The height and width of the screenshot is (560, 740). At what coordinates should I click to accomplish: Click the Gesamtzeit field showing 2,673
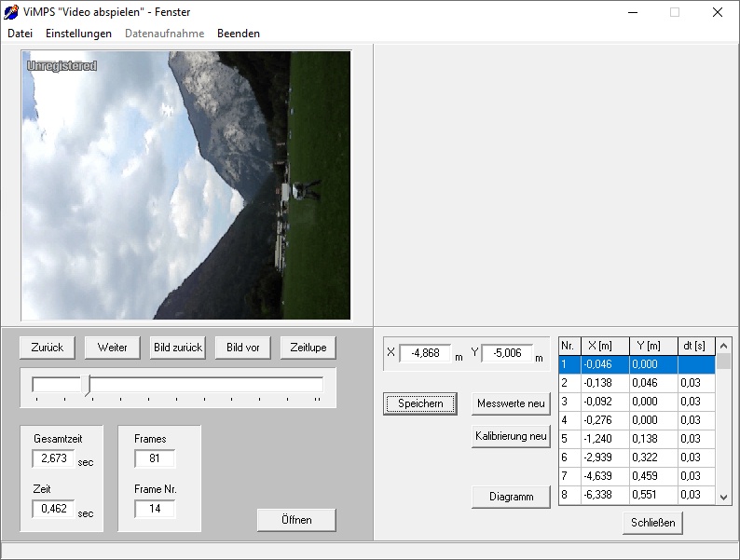(53, 458)
